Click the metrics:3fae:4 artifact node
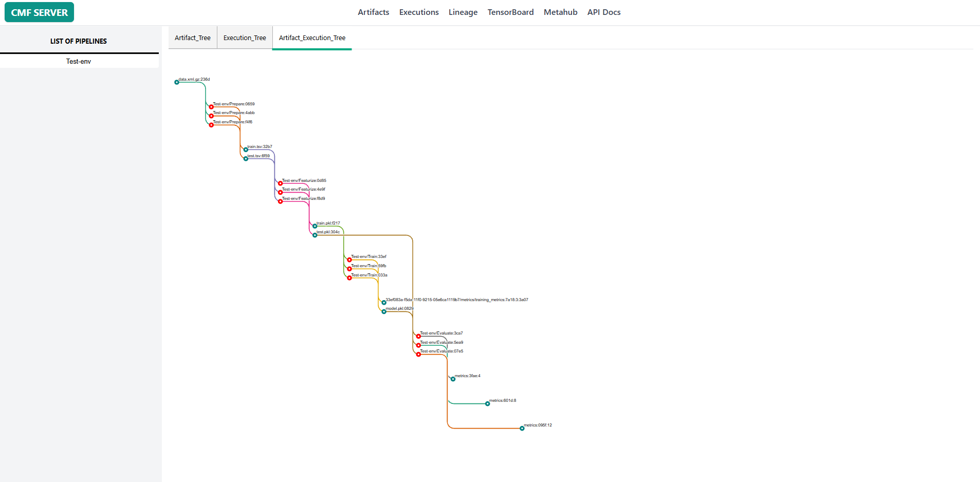The height and width of the screenshot is (482, 980). [x=453, y=379]
